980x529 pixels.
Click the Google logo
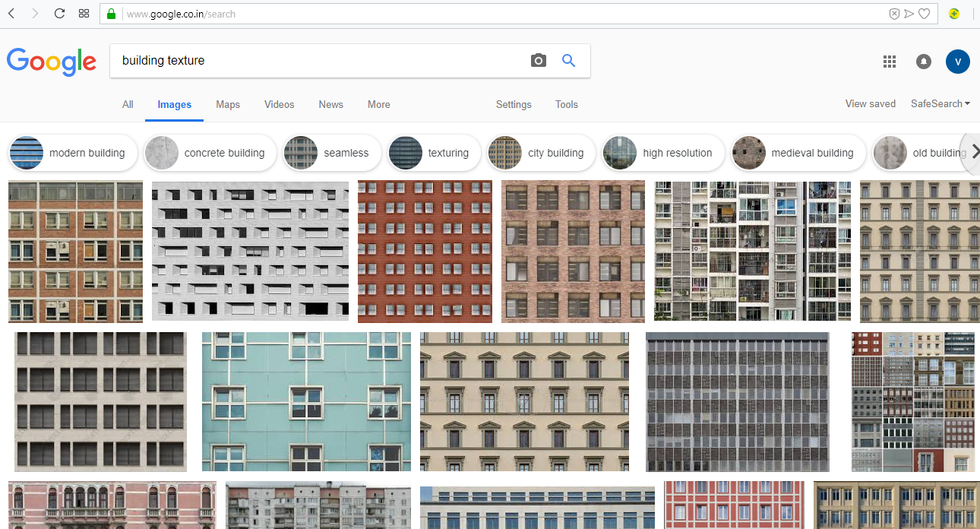pos(52,62)
